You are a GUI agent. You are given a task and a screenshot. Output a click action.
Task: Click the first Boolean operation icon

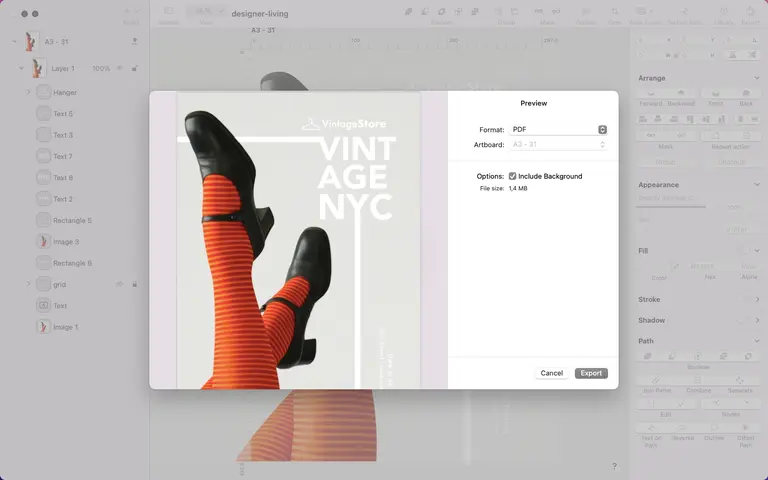click(647, 356)
